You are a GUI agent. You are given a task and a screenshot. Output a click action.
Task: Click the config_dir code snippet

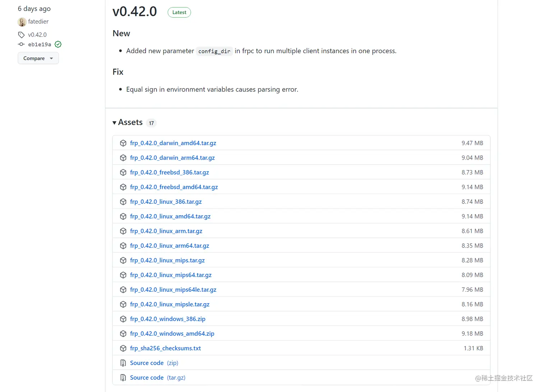pos(214,51)
